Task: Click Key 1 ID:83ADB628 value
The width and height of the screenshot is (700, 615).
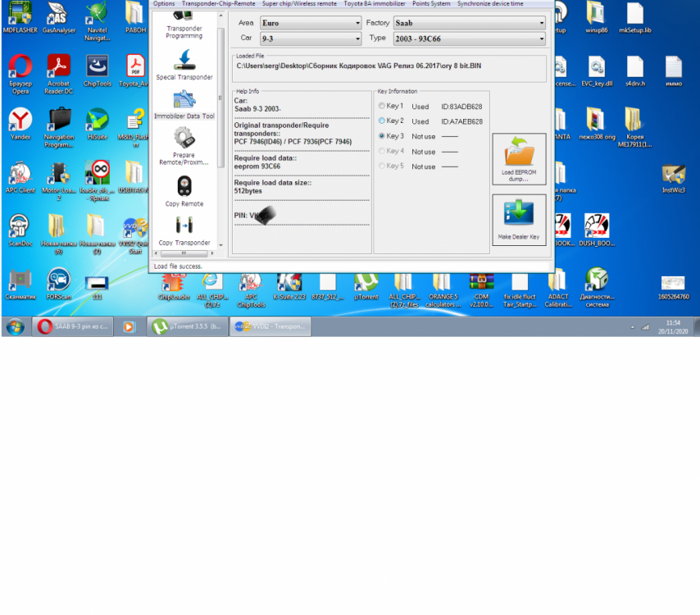Action: 461,107
